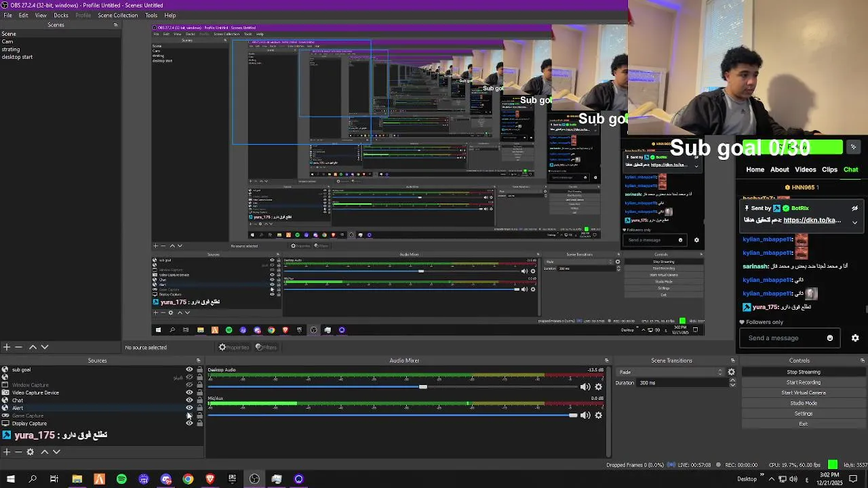Enable Studio Mode
The image size is (868, 488).
point(803,403)
